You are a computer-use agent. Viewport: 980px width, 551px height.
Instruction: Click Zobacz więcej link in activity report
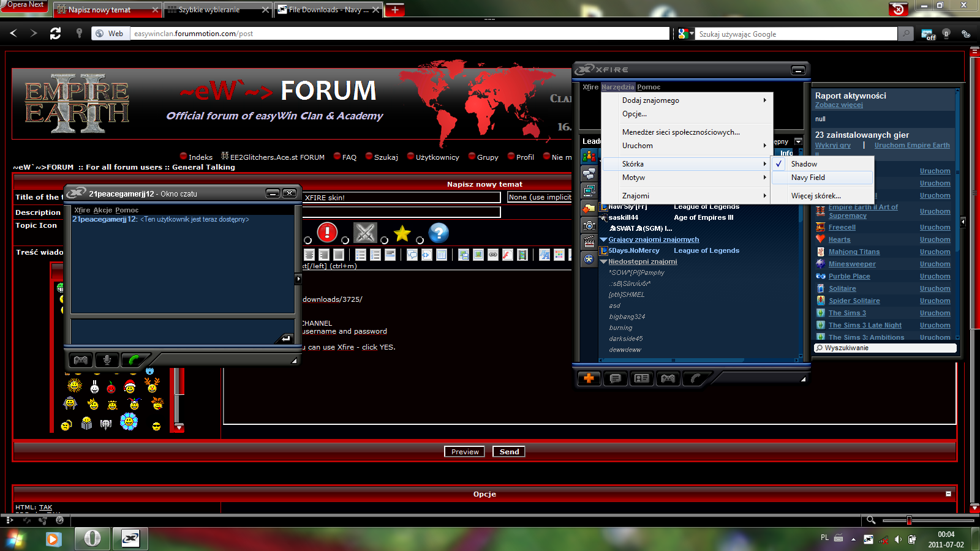(x=839, y=105)
